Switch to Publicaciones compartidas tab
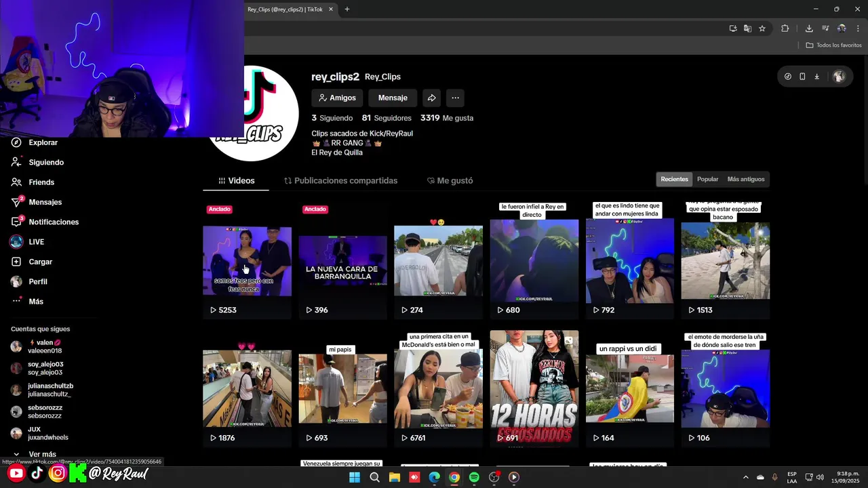 pos(340,181)
